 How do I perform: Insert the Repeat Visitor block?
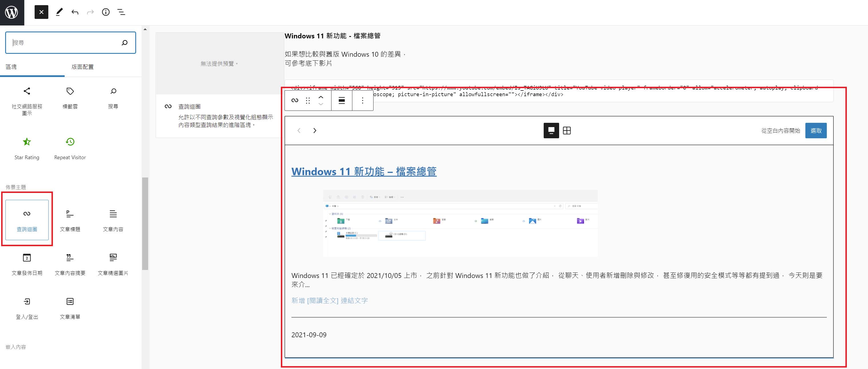coord(70,148)
